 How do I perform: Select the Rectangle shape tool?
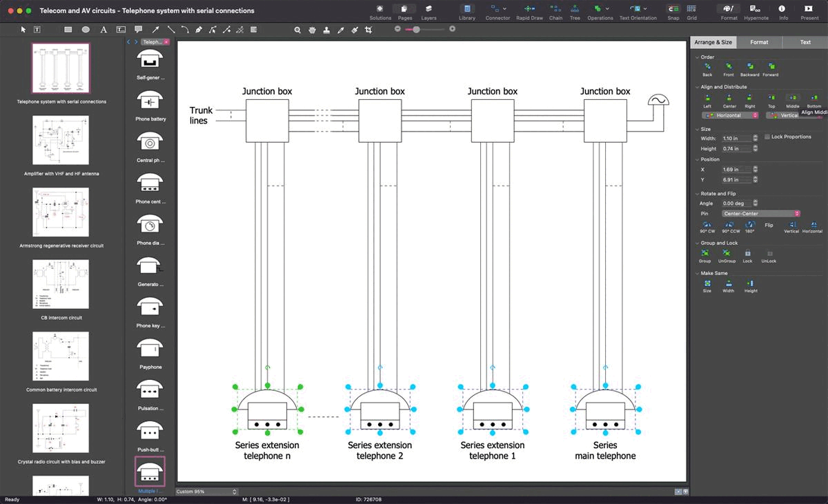(68, 30)
